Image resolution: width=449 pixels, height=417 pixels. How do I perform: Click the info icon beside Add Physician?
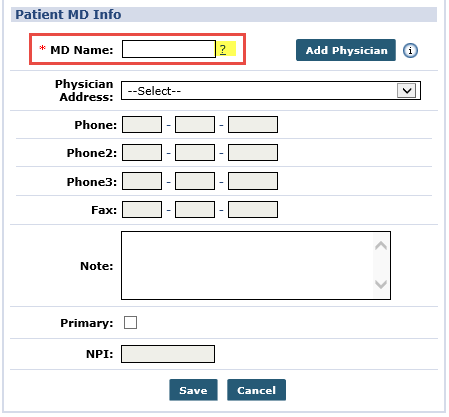pyautogui.click(x=410, y=51)
